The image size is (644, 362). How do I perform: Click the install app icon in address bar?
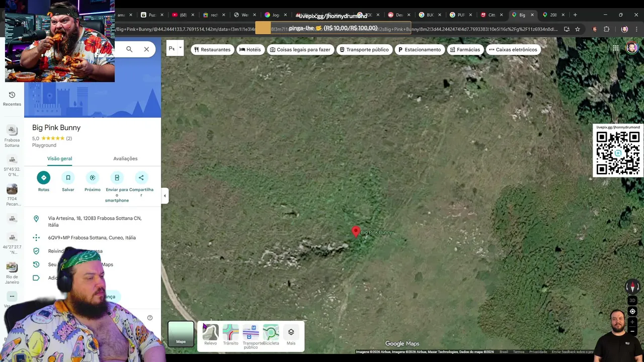click(x=567, y=29)
